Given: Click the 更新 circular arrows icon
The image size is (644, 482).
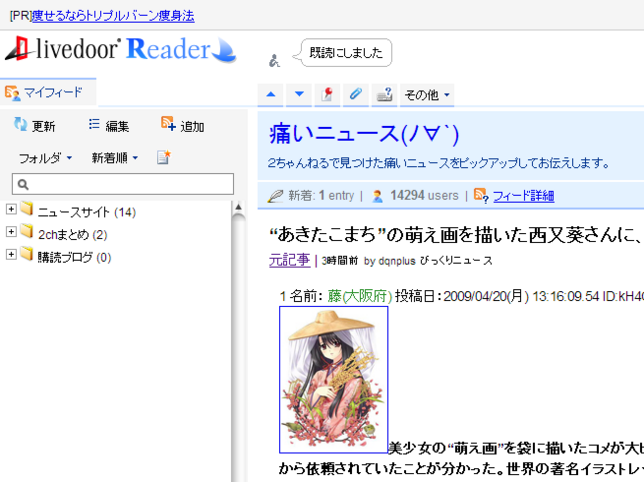Looking at the screenshot, I should coord(21,124).
